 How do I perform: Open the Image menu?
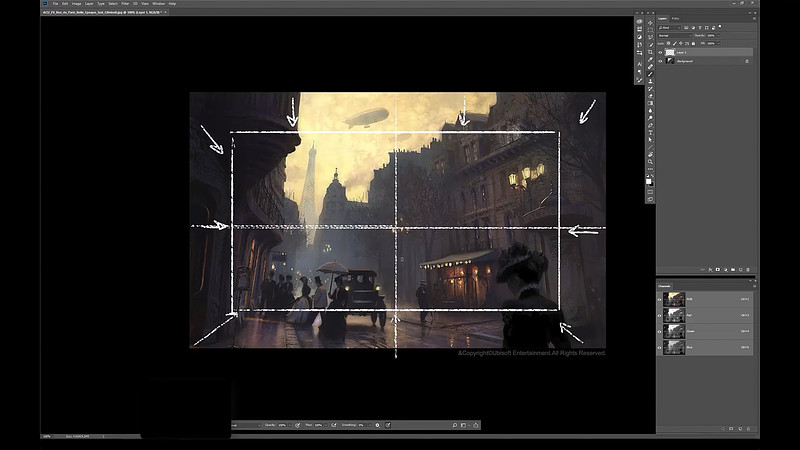tap(77, 4)
